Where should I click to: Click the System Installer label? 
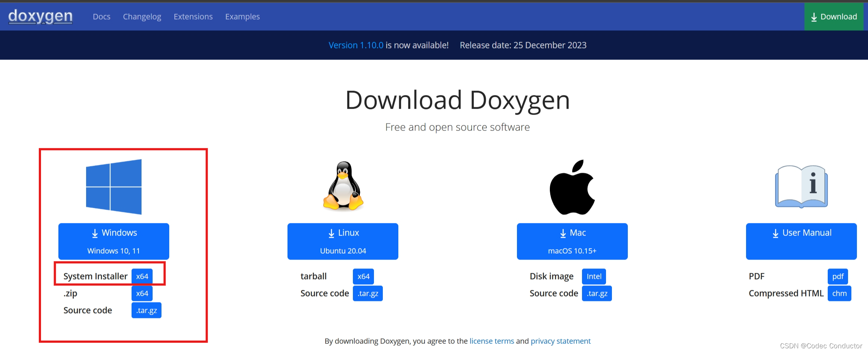tap(95, 276)
